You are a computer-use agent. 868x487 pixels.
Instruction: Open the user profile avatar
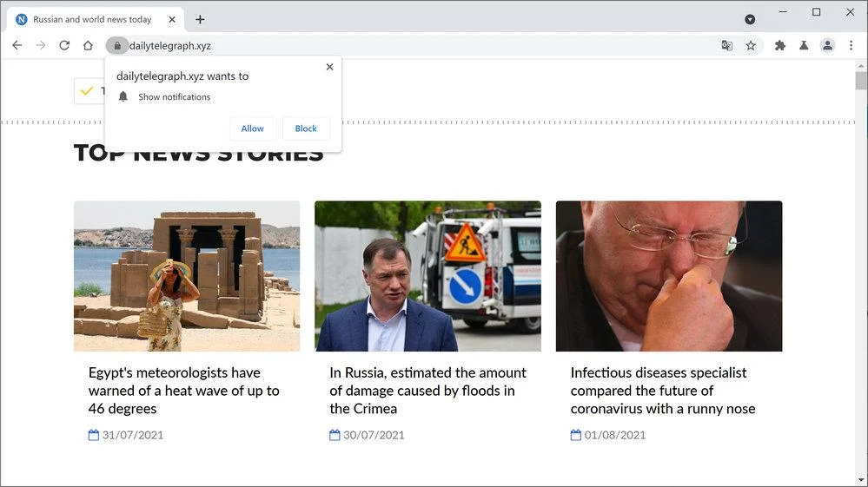click(827, 45)
